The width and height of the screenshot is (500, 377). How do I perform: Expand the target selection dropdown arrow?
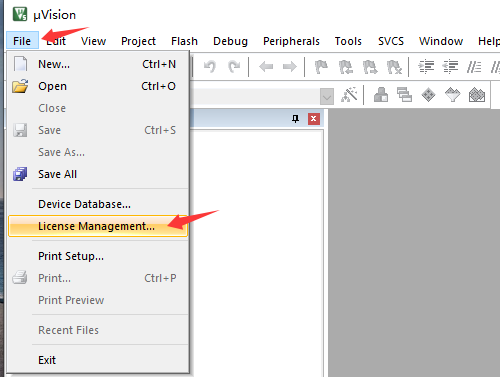pos(327,97)
